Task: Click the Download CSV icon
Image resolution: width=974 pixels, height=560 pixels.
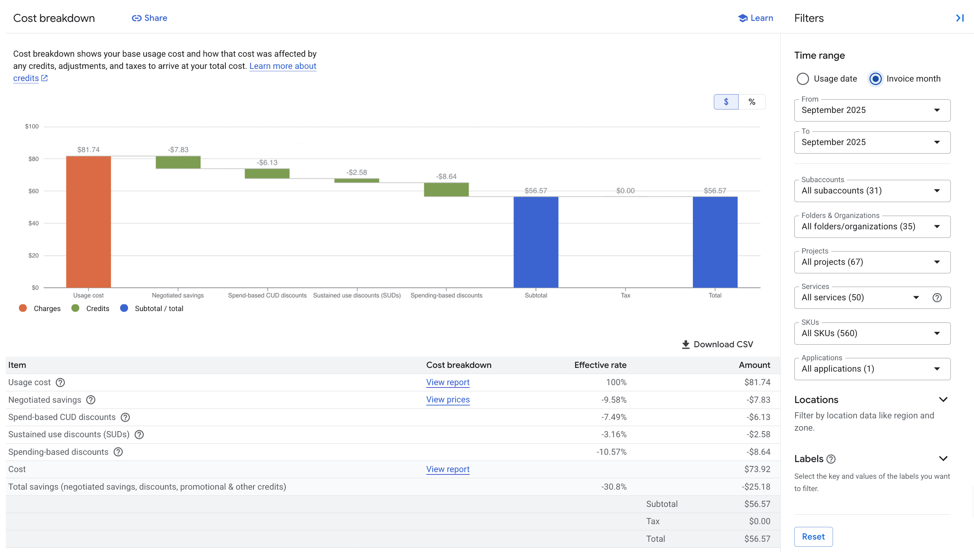Action: pos(686,344)
